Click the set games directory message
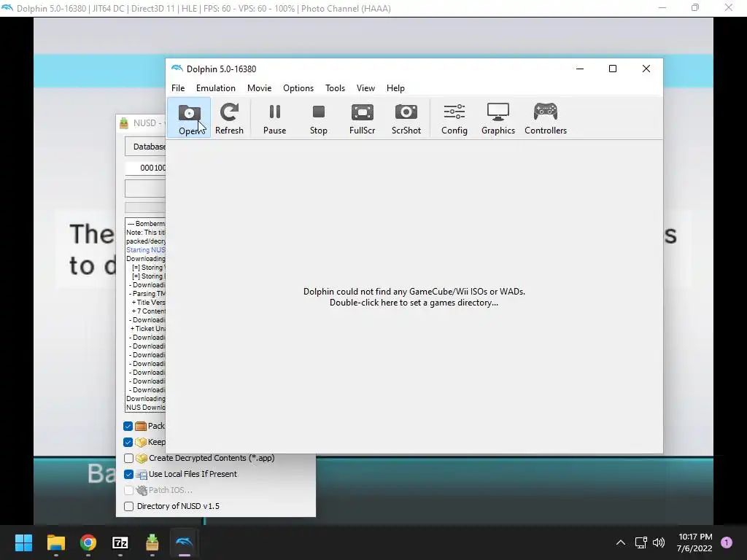This screenshot has height=560, width=747. (x=414, y=297)
